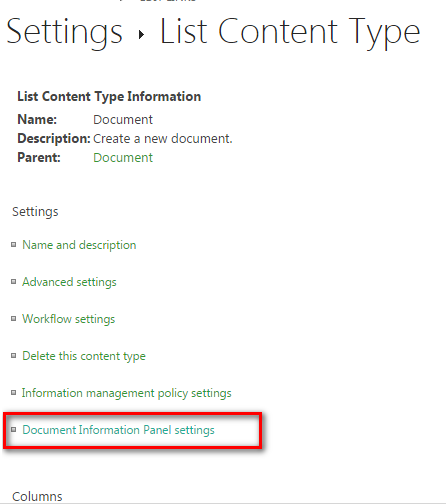Open Document Information Panel settings

[118, 430]
